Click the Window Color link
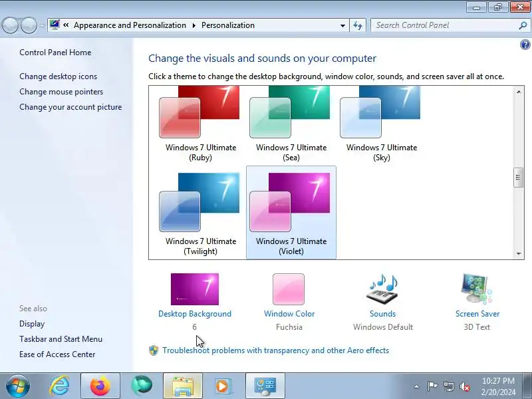This screenshot has height=399, width=532. pyautogui.click(x=289, y=314)
